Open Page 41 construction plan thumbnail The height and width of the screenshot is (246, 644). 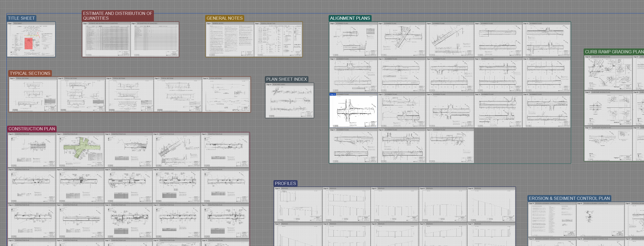point(80,221)
